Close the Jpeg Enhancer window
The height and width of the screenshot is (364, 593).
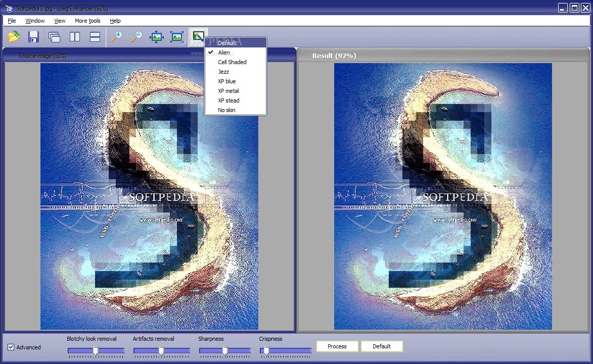[x=585, y=8]
